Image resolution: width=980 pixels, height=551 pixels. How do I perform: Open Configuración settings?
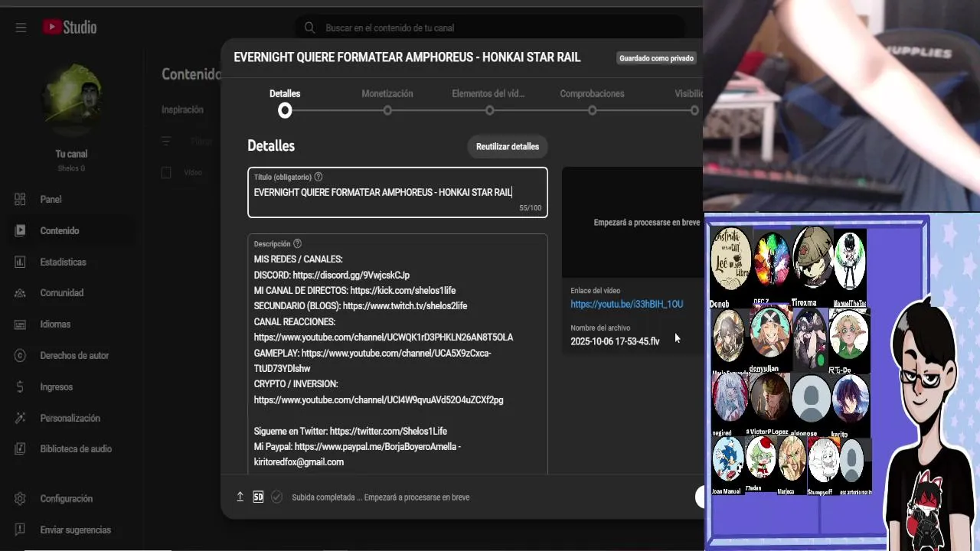(67, 498)
